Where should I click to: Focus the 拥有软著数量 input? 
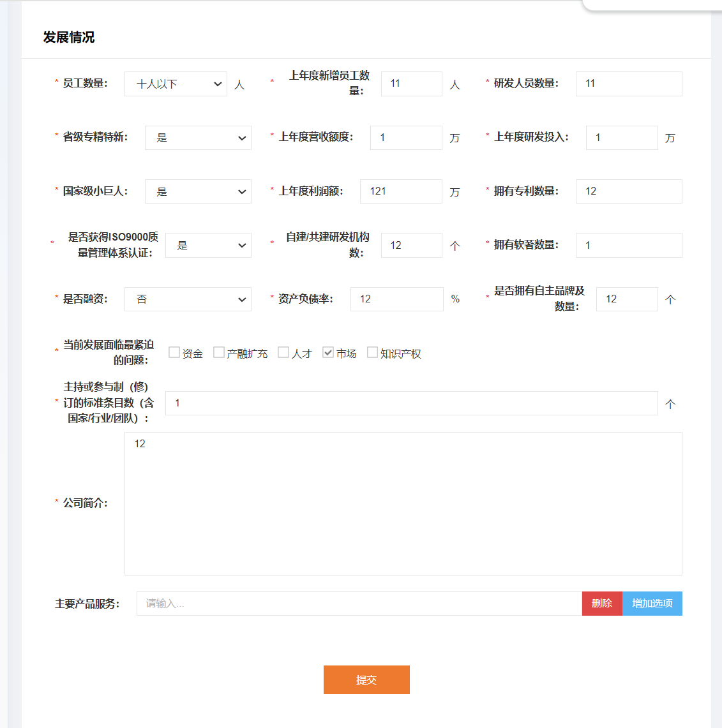point(629,245)
